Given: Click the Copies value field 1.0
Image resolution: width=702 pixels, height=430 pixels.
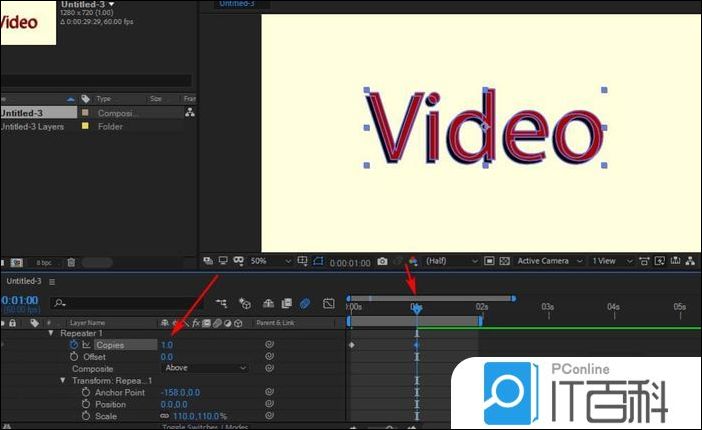Looking at the screenshot, I should (167, 345).
